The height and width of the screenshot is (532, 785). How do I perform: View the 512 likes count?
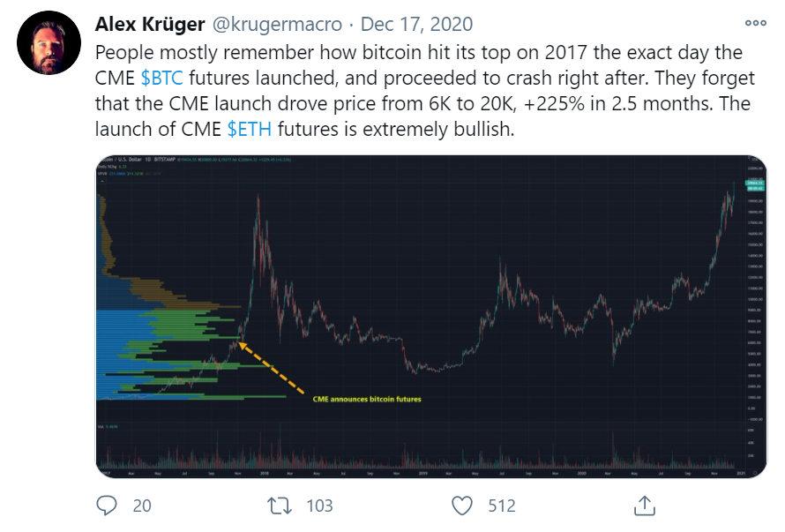pos(502,506)
